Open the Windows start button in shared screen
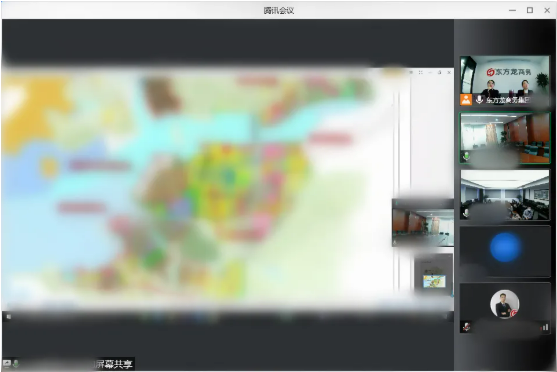The height and width of the screenshot is (372, 557). click(x=9, y=317)
